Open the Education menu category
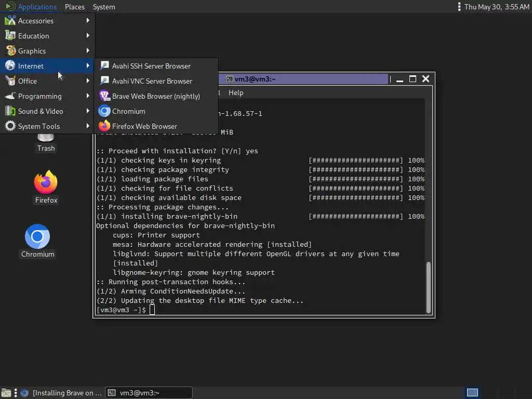Screen dimensions: 532x399 [47, 36]
